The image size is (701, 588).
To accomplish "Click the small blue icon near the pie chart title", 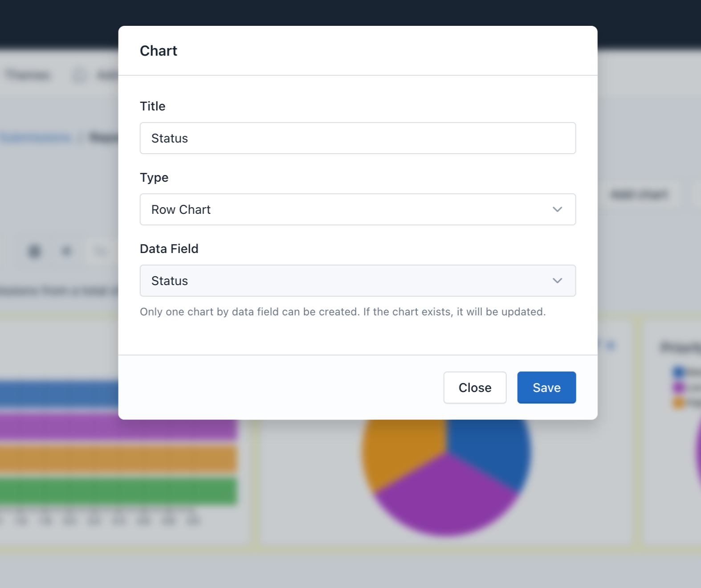I will (x=611, y=343).
